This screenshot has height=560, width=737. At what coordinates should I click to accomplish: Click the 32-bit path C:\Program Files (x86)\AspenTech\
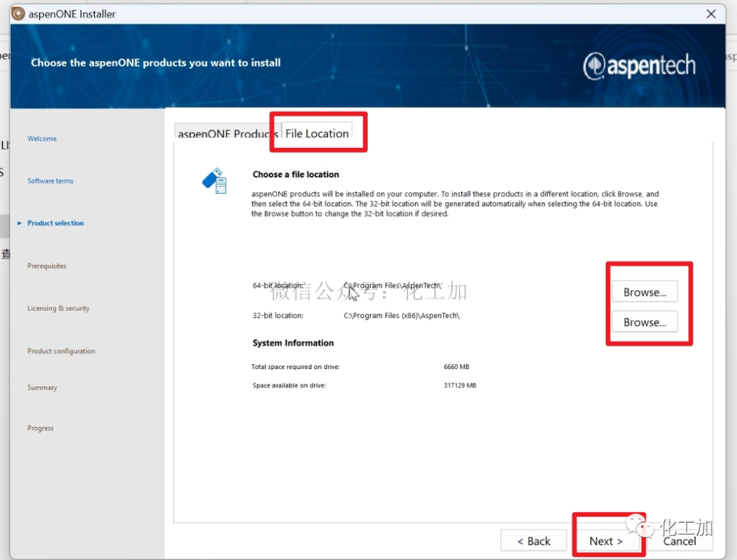tap(402, 316)
